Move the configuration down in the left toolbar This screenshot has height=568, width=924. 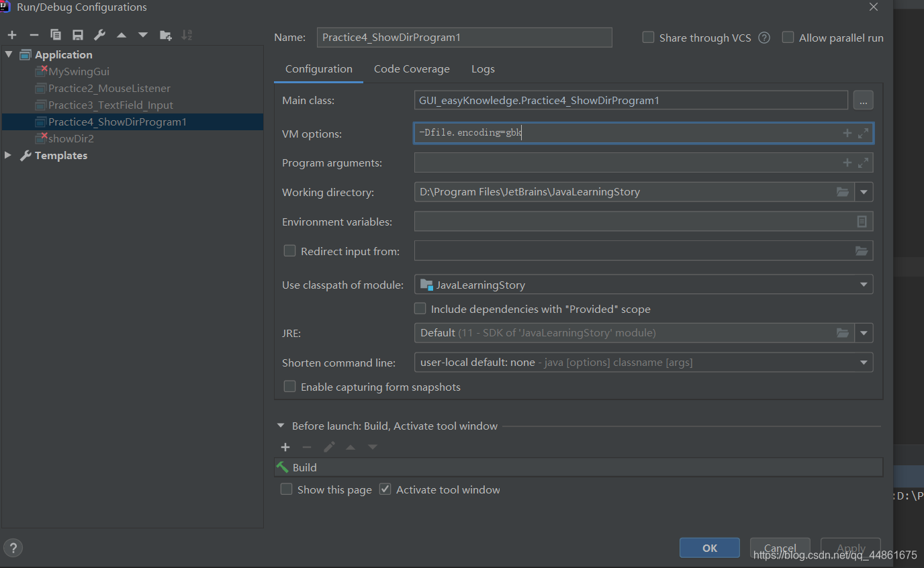pyautogui.click(x=143, y=35)
